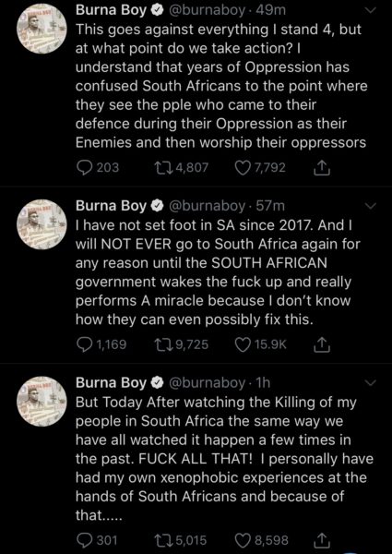The height and width of the screenshot is (554, 392).
Task: Open the @burnaboy handle on the 1h tweet
Action: click(208, 382)
